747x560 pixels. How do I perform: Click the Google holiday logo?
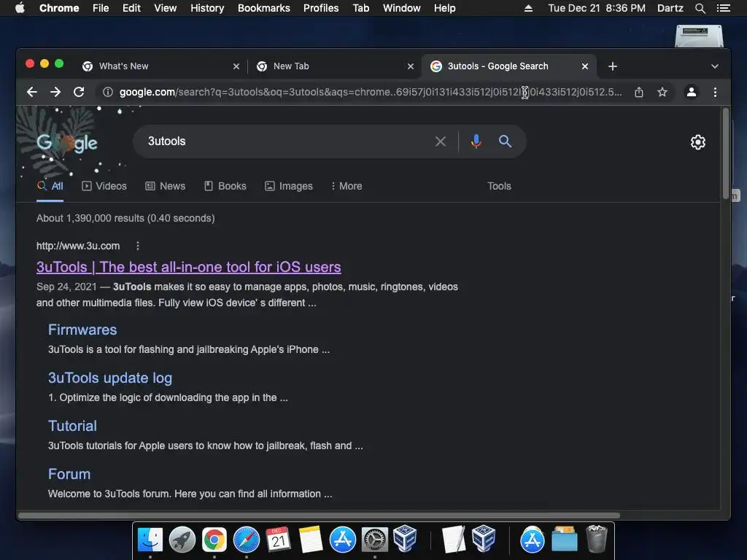(x=67, y=142)
